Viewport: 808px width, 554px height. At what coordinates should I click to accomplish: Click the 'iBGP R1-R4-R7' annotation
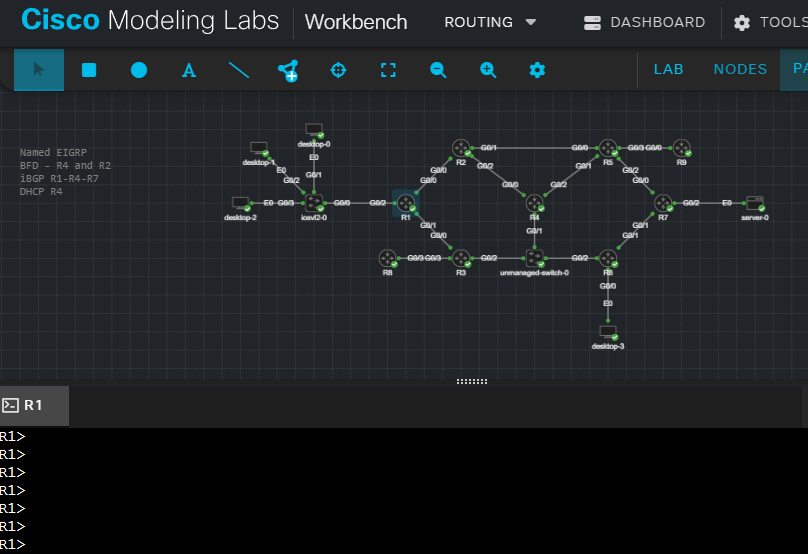click(x=59, y=178)
